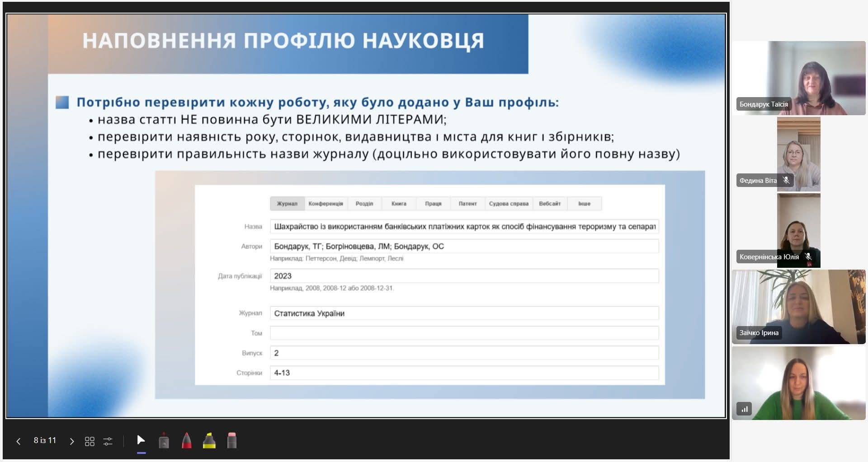Pick the red pen tool
Image resolution: width=868 pixels, height=462 pixels.
pos(186,441)
